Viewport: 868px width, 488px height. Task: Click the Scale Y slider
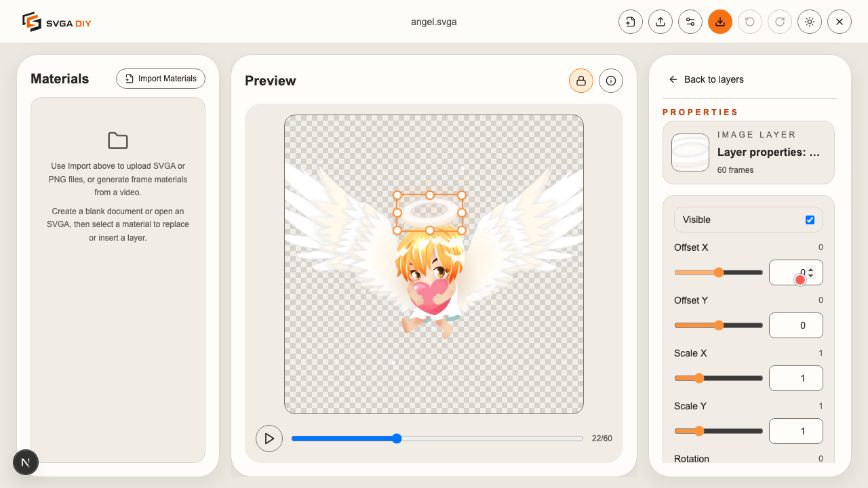coord(718,431)
